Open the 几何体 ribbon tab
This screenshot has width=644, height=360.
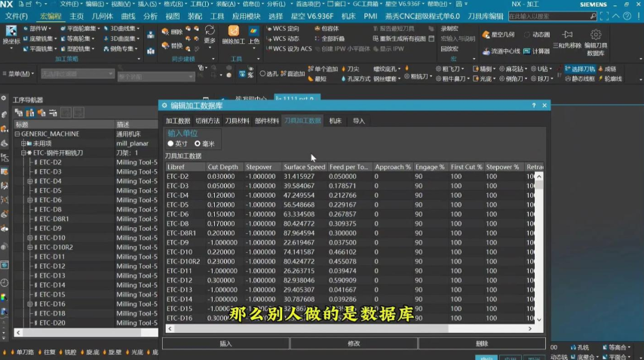tap(103, 16)
